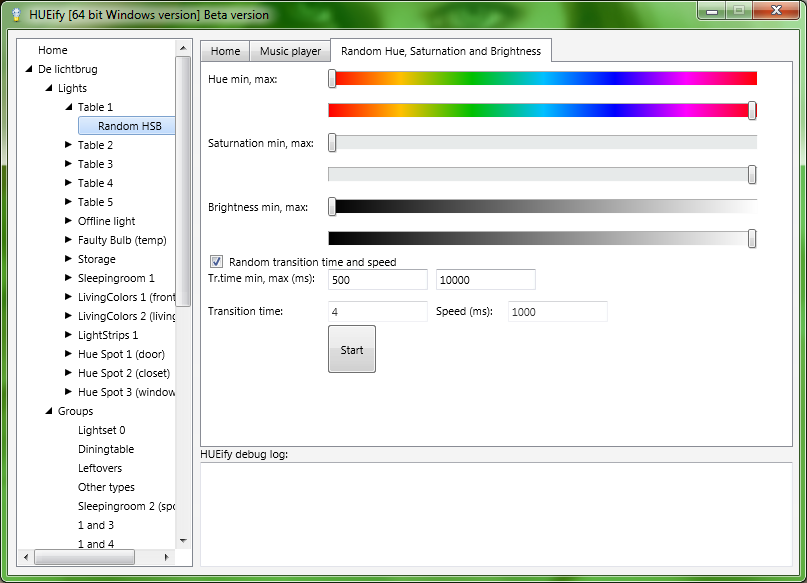Click the Brightness maximum slider thumb

click(752, 239)
